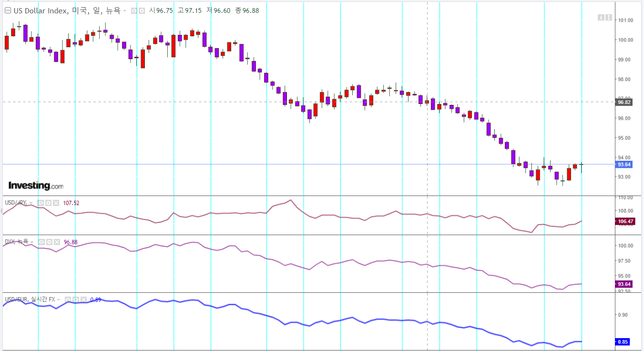The height and width of the screenshot is (351, 644).
Task: Click the 95.00 price axis label
Action: (624, 138)
